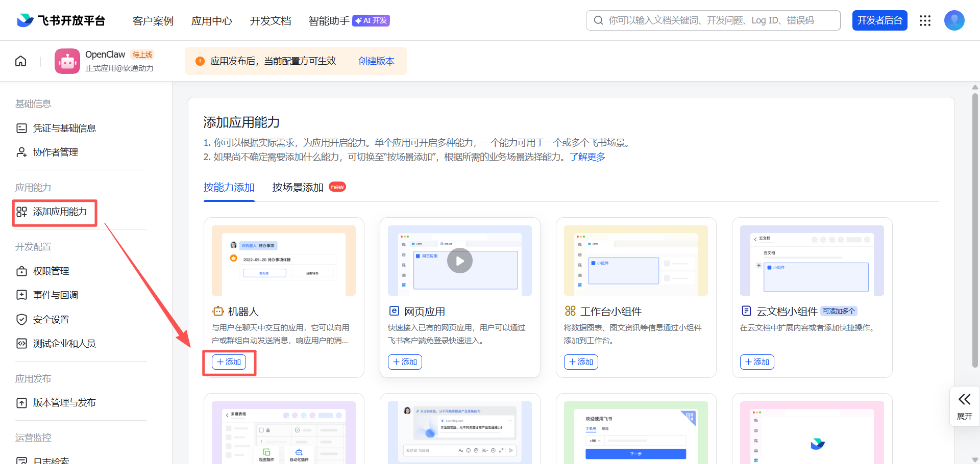Play the 网页应用 preview video
This screenshot has width=980, height=464.
[x=460, y=261]
